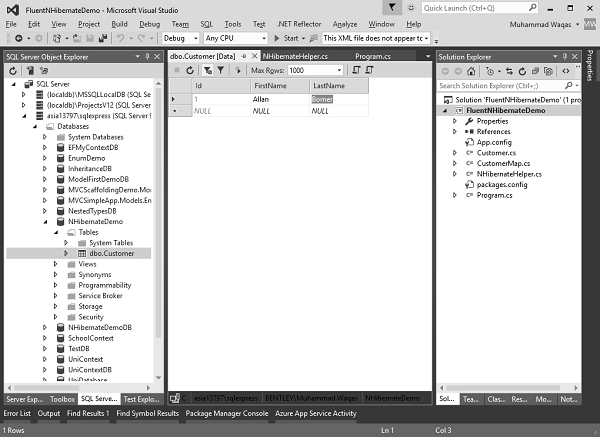This screenshot has height=437, width=600.
Task: Open the Max Rows 1000 dropdown
Action: coord(339,70)
